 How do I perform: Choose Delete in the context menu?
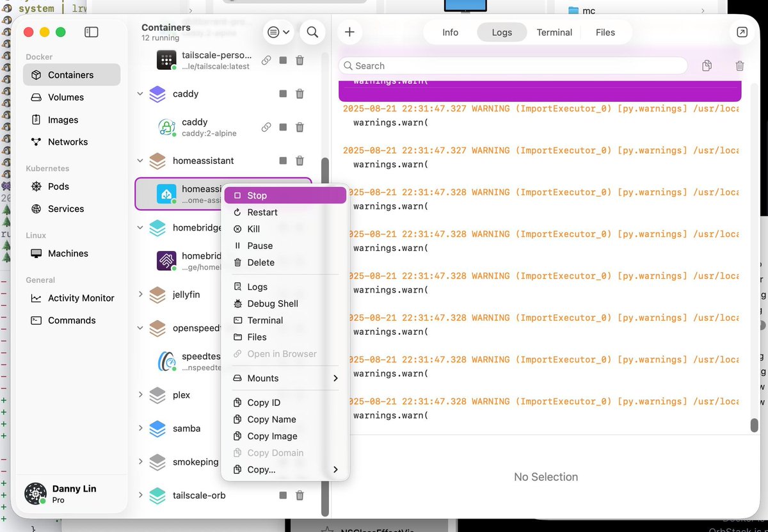285,262
